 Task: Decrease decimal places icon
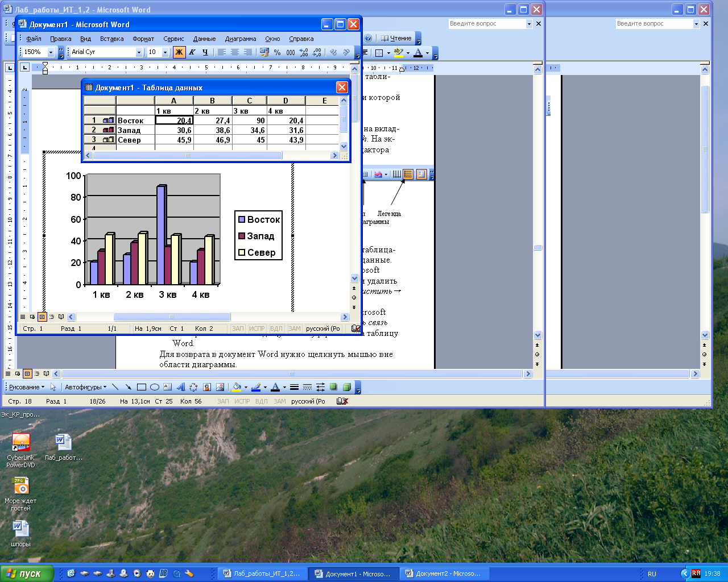pyautogui.click(x=317, y=52)
